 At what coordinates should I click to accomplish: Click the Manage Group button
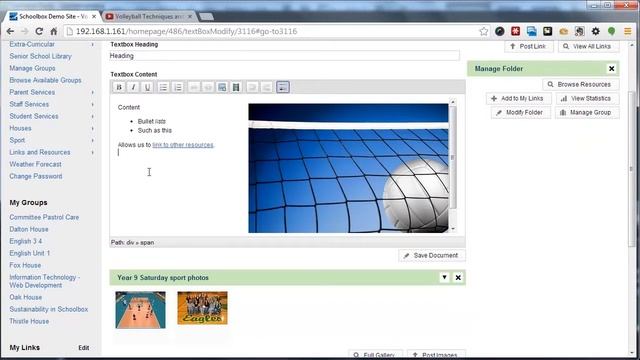pyautogui.click(x=587, y=113)
